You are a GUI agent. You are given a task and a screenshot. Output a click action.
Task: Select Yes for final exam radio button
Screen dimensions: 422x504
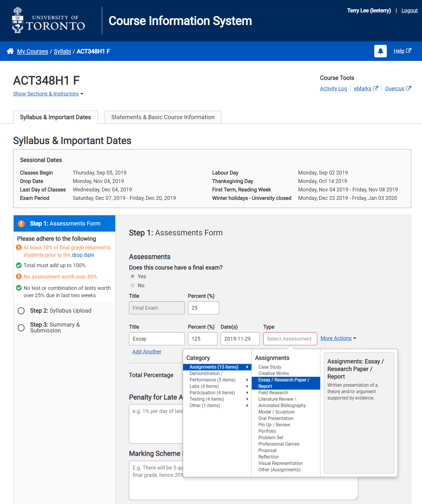[x=133, y=276]
